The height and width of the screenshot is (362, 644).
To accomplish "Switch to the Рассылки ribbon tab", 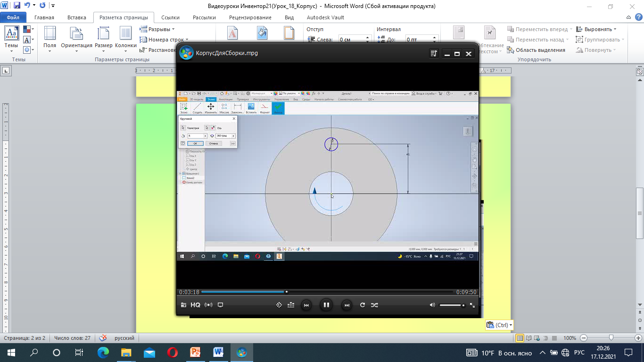I will [204, 17].
